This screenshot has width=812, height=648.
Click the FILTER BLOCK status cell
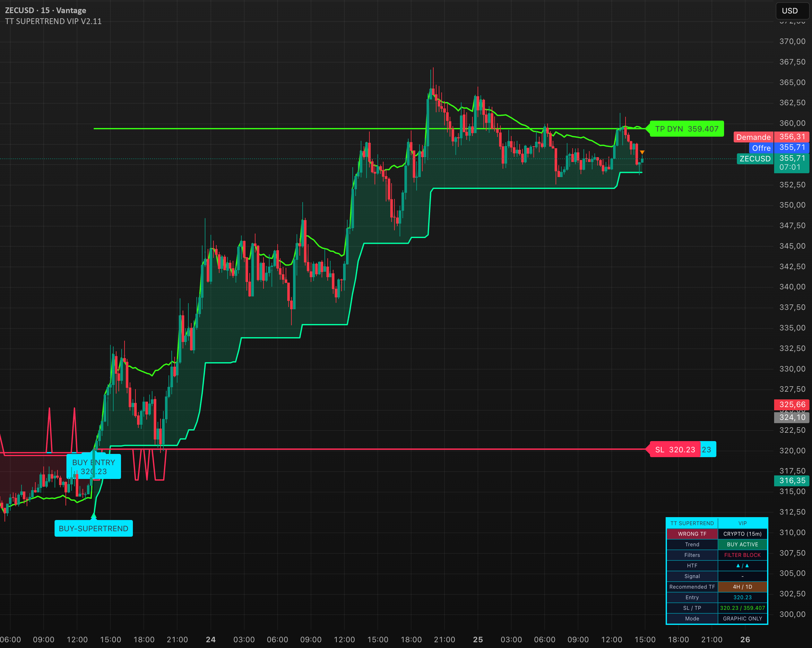click(742, 555)
